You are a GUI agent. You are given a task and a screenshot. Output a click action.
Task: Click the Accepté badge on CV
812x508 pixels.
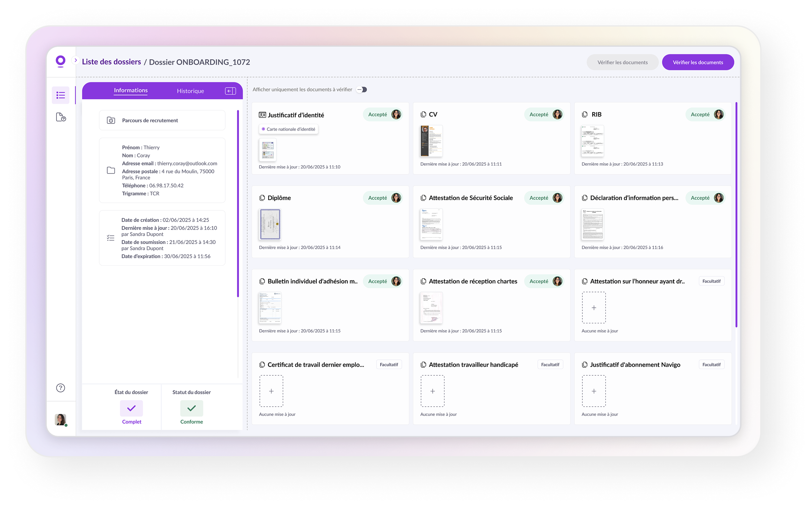click(x=544, y=114)
